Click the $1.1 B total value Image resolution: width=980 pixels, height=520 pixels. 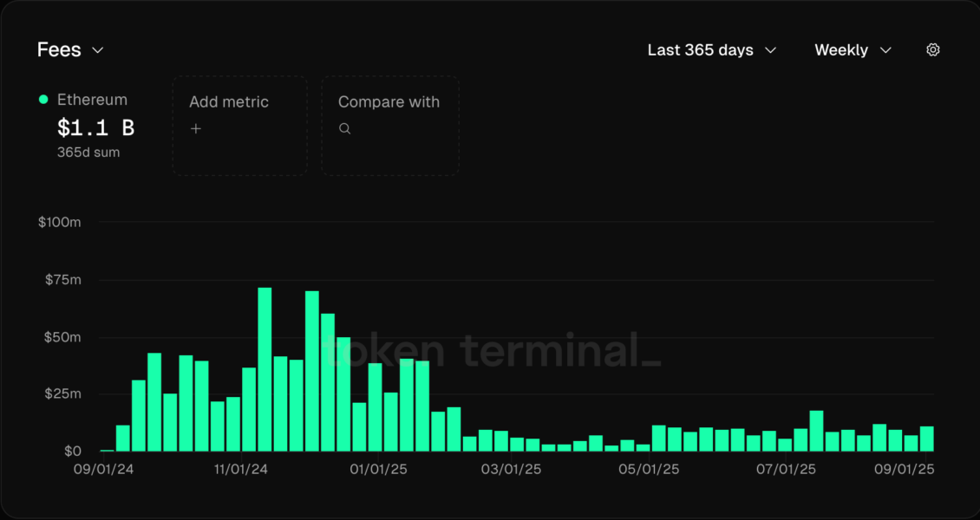[x=95, y=128]
